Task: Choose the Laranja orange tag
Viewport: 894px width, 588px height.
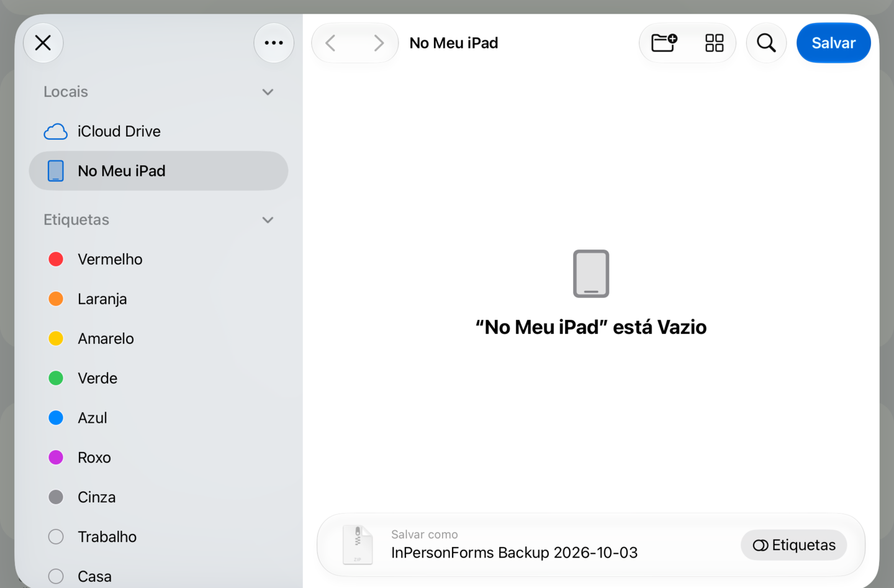Action: 158,299
